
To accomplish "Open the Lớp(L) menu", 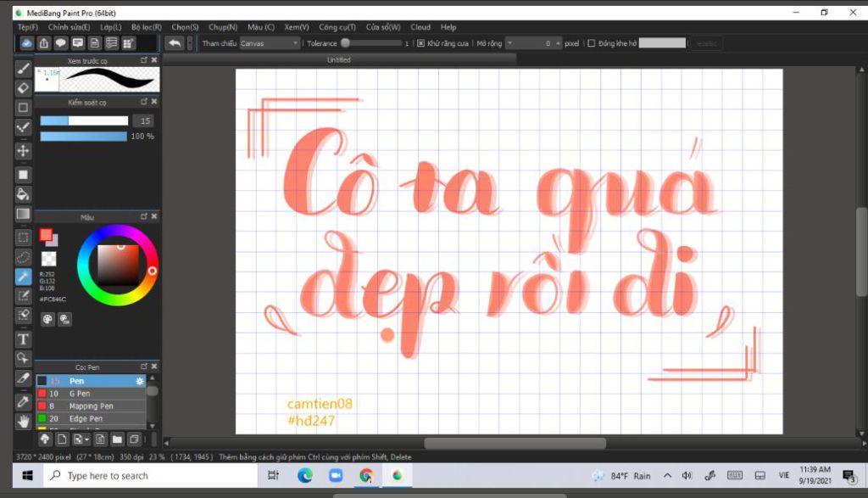I will pos(111,27).
